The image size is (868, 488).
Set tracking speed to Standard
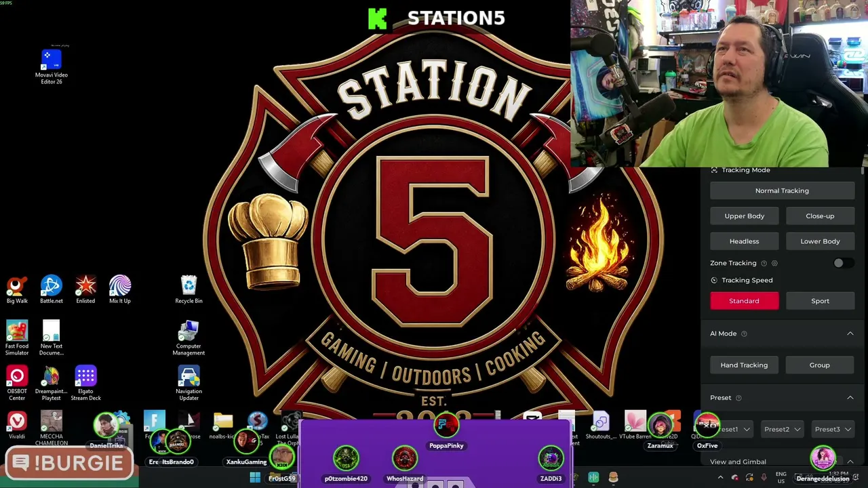tap(744, 301)
